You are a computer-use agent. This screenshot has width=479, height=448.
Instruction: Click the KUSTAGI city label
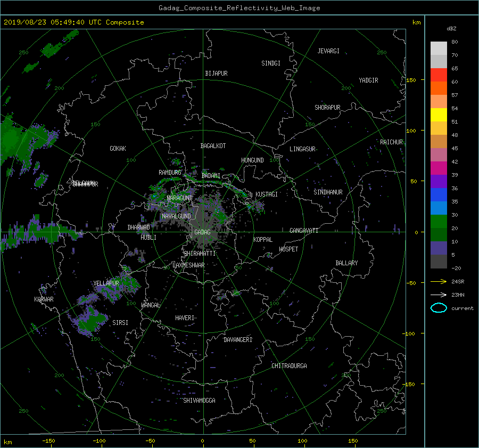pos(267,194)
